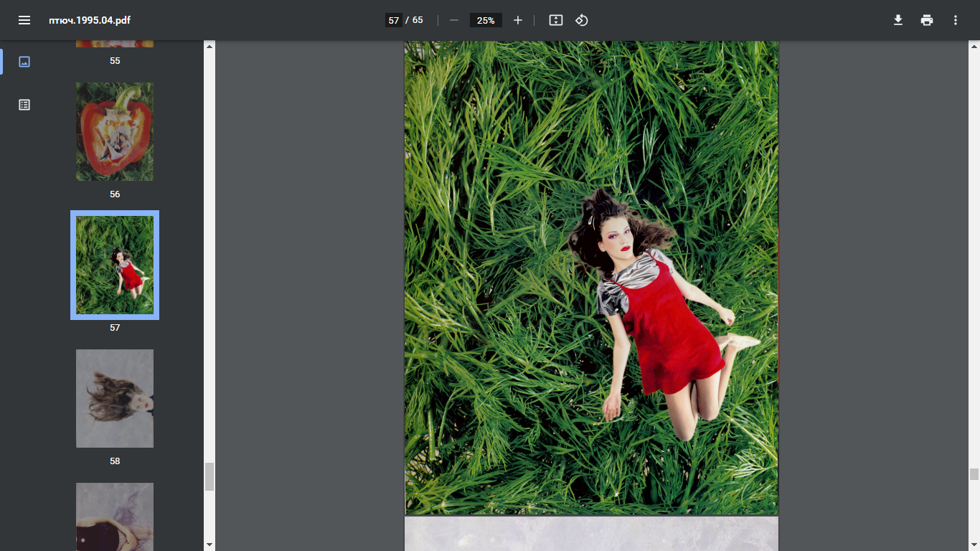The image size is (980, 551).
Task: Download the PDF file
Action: coord(897,20)
